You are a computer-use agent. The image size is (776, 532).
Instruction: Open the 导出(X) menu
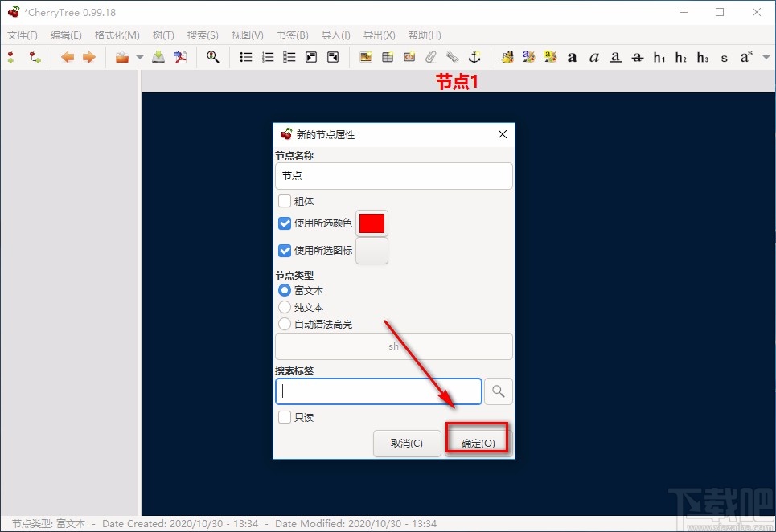379,35
